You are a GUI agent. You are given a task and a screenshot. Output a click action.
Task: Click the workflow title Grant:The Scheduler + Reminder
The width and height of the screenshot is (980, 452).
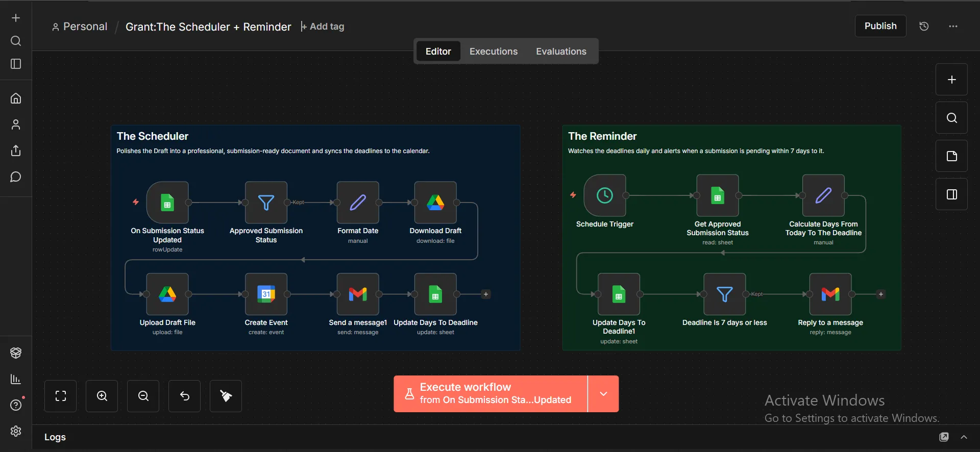tap(208, 27)
